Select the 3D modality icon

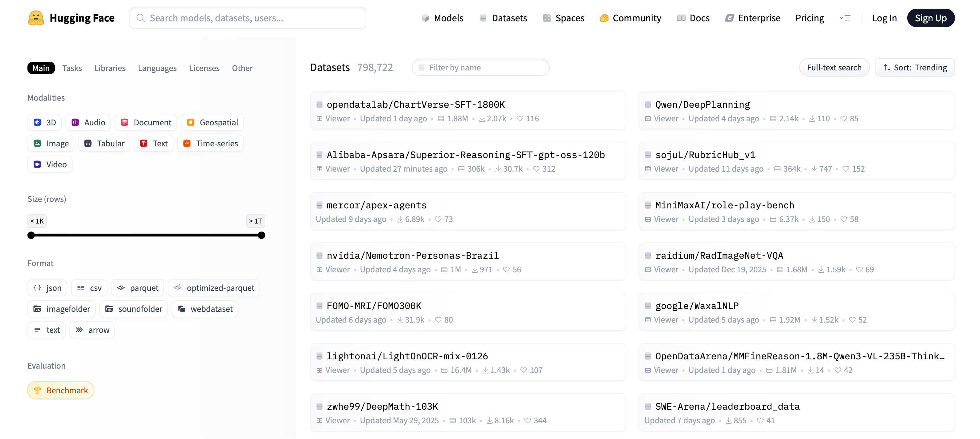click(37, 122)
